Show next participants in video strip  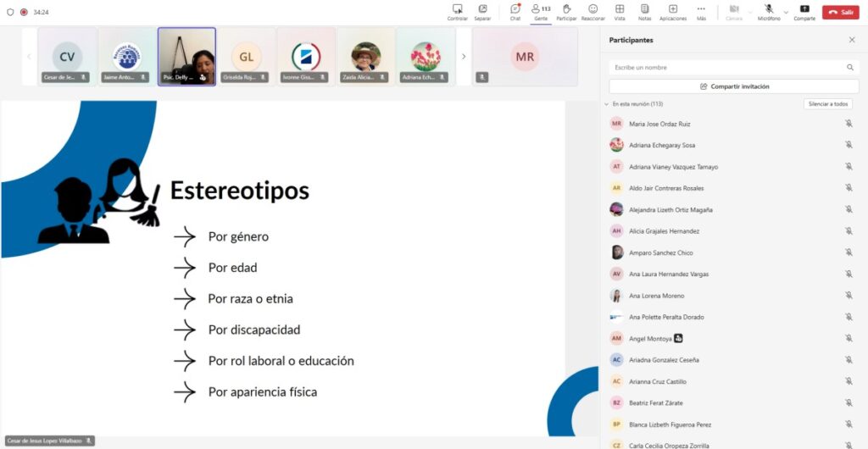pos(463,57)
